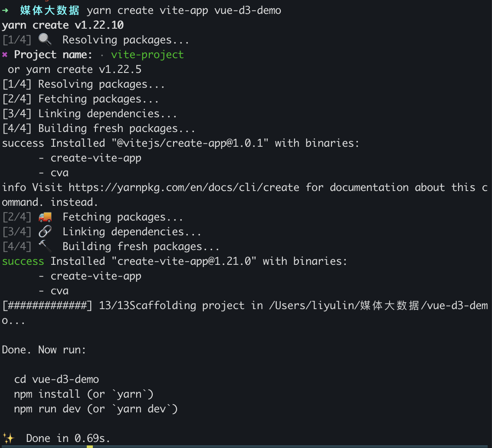Click the "Done in 0.69s." text
The image size is (492, 448).
click(x=68, y=438)
